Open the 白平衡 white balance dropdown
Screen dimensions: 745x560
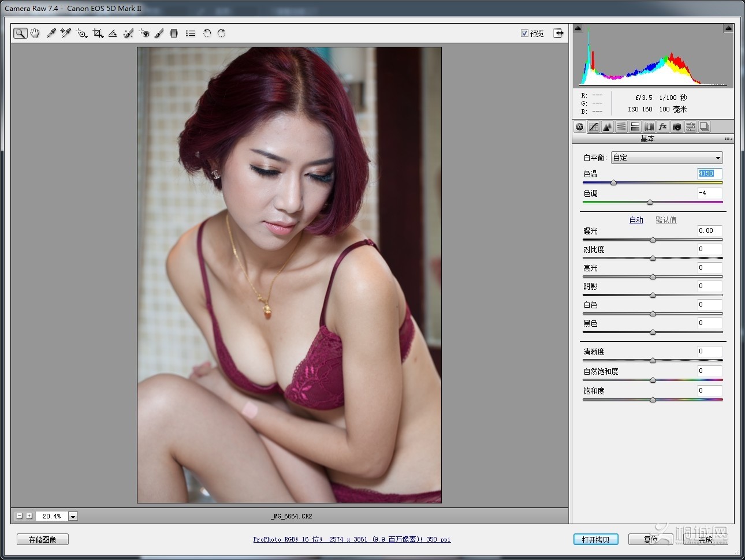(x=666, y=158)
